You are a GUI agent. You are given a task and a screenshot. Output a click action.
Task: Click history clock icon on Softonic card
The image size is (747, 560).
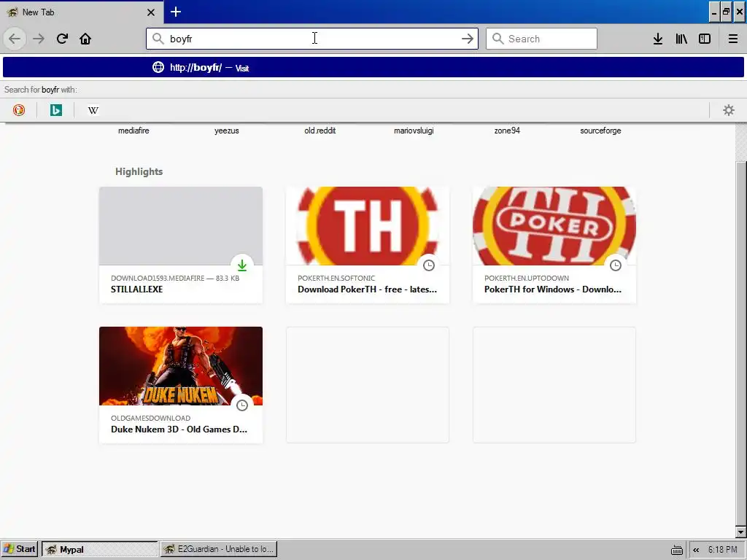click(429, 265)
